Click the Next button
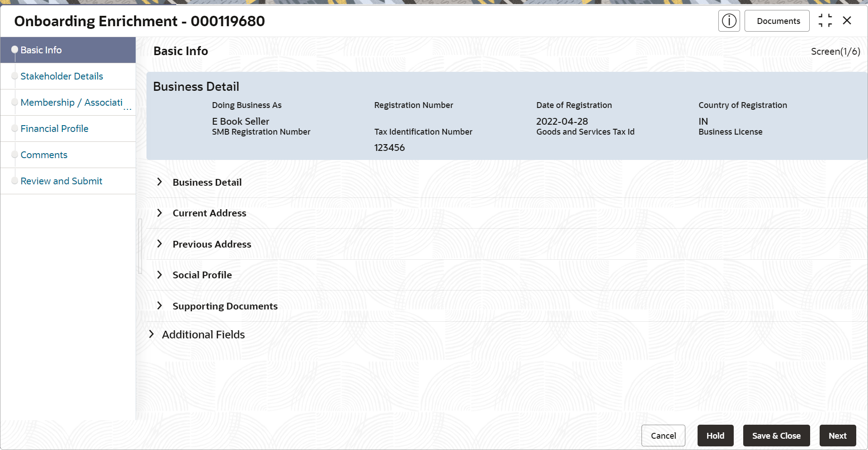 coord(837,436)
